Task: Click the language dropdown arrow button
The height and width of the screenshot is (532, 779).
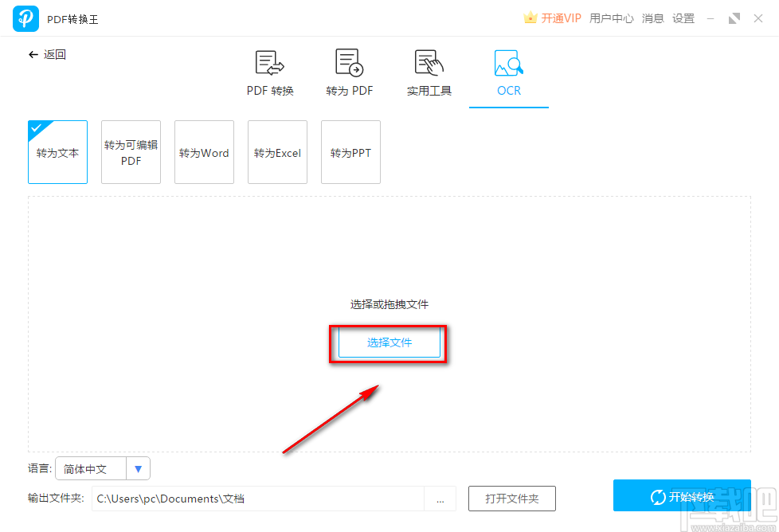Action: tap(138, 468)
